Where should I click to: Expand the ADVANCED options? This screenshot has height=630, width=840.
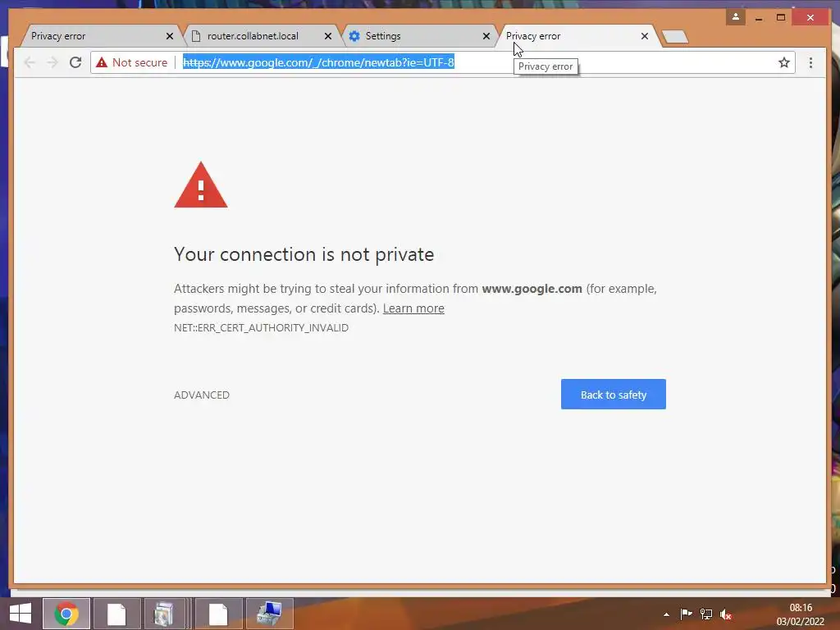click(x=202, y=395)
